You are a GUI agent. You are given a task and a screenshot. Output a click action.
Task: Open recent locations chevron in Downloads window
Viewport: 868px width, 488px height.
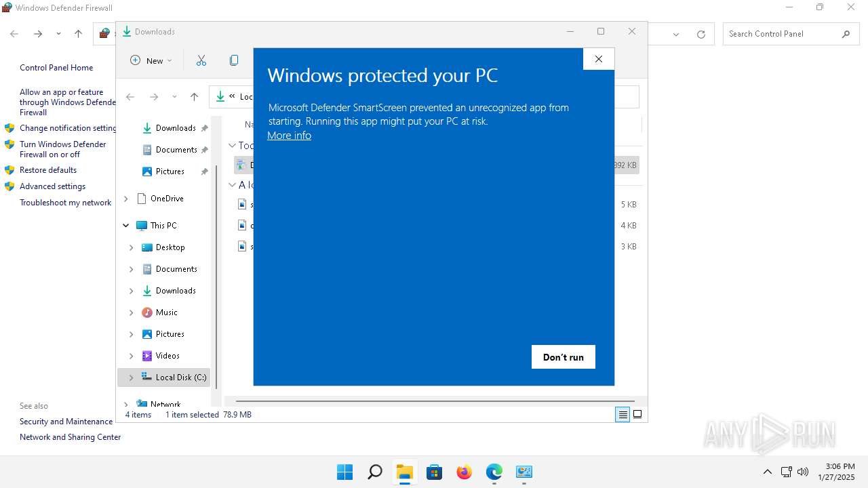(174, 97)
